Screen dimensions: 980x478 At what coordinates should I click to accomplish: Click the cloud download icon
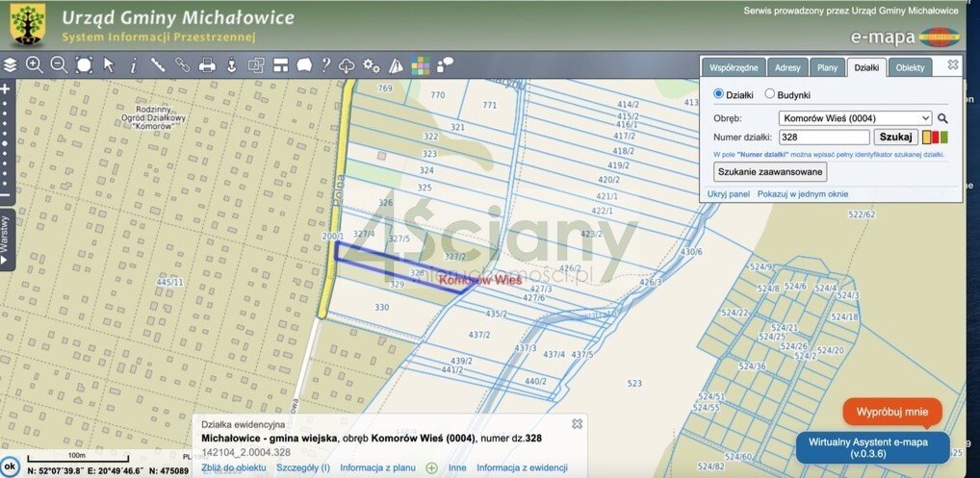coord(348,65)
